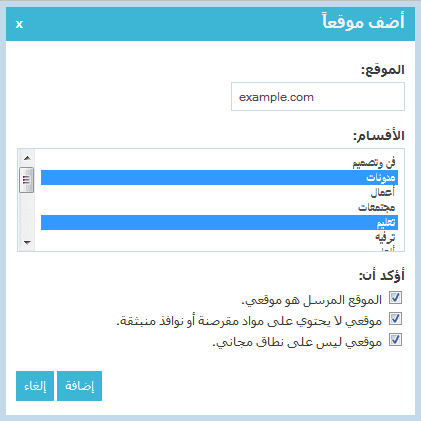Click the categories list scrollbar thumb
The width and height of the screenshot is (421, 421).
[27, 180]
